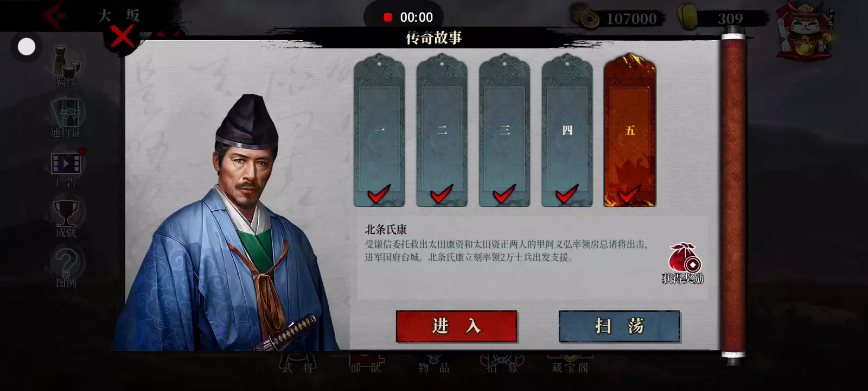This screenshot has height=391, width=868.
Task: Select chapter 三 story tablet
Action: click(505, 130)
